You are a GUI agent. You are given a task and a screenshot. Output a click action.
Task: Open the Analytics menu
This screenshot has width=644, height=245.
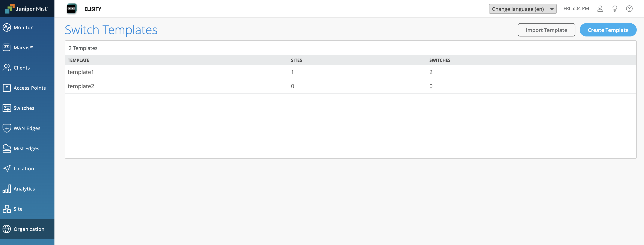[24, 189]
